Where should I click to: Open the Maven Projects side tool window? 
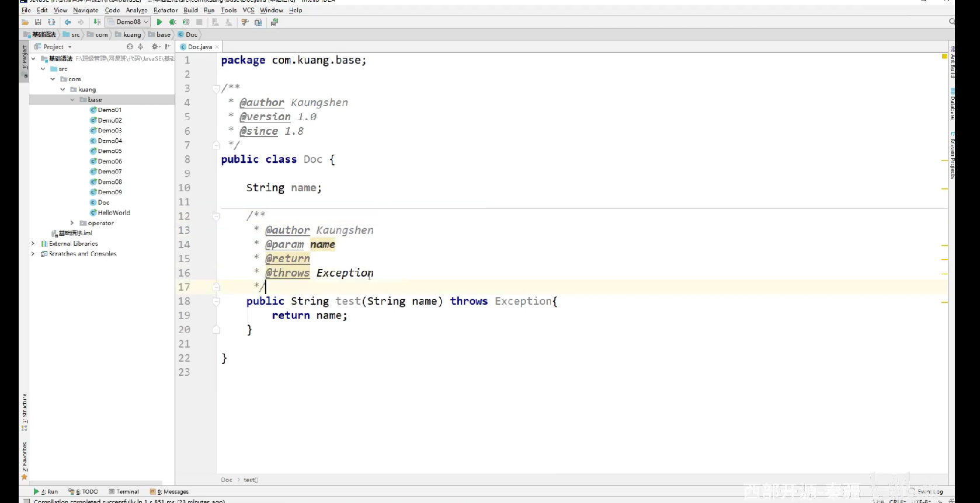[x=952, y=156]
